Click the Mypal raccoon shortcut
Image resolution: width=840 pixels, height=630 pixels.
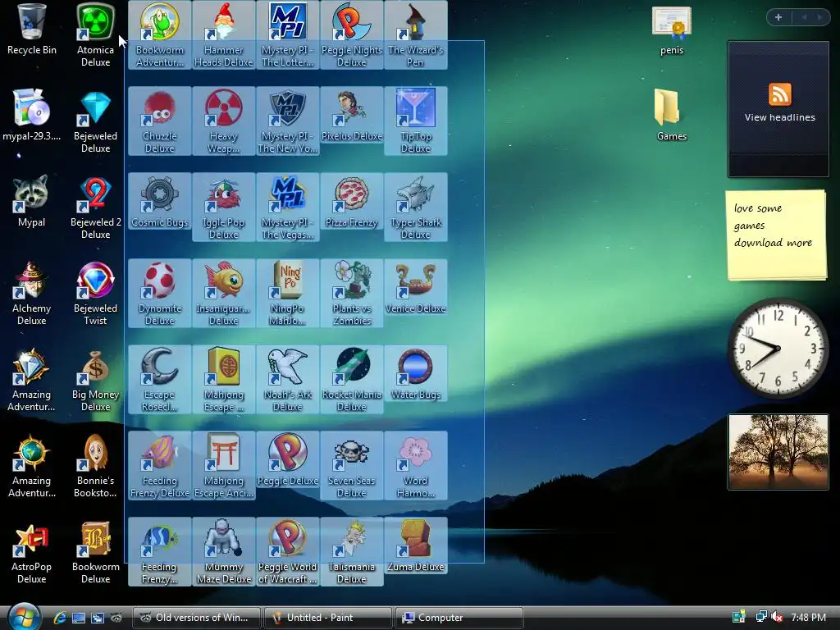31,201
